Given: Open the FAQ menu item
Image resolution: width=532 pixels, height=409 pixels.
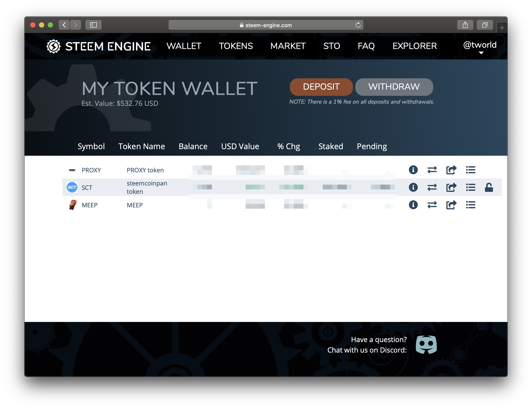Looking at the screenshot, I should point(366,46).
